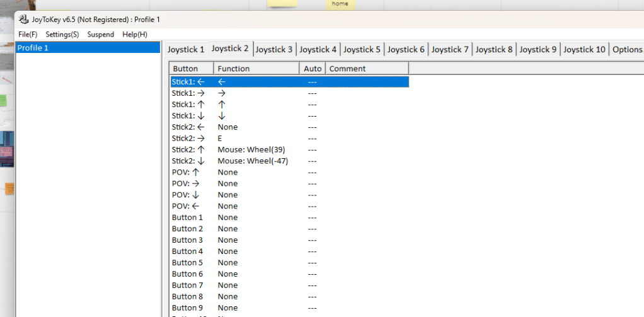Switch to the Joystick 7 tab
The image size is (644, 317).
point(450,50)
